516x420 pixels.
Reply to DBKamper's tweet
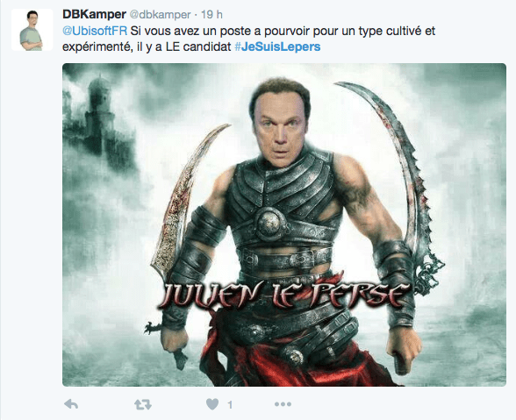[71, 404]
